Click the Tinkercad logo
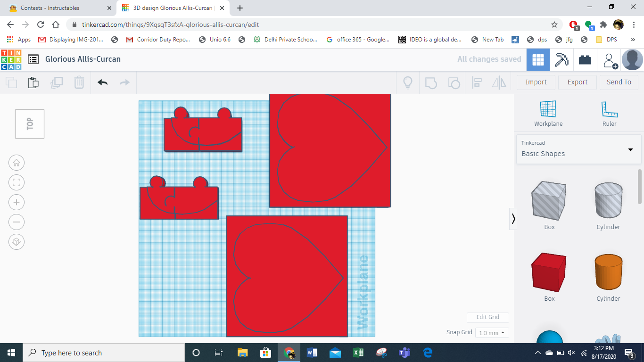The image size is (644, 362). tap(11, 59)
